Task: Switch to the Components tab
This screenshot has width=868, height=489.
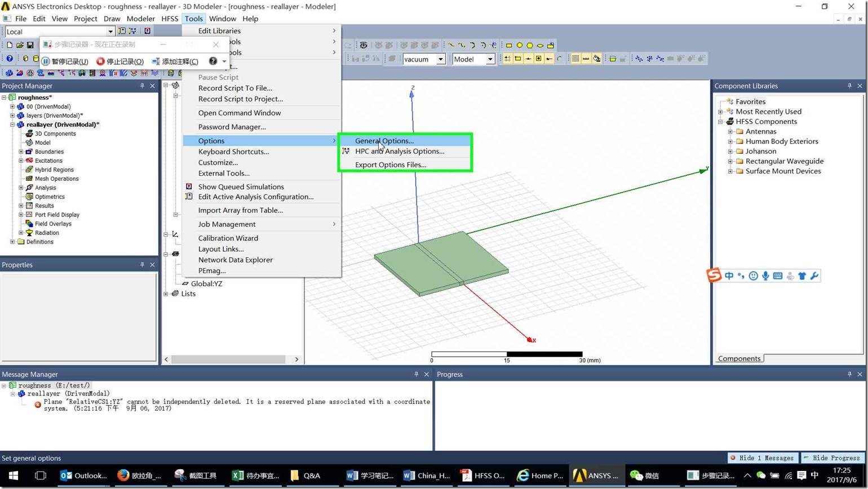Action: (x=739, y=358)
